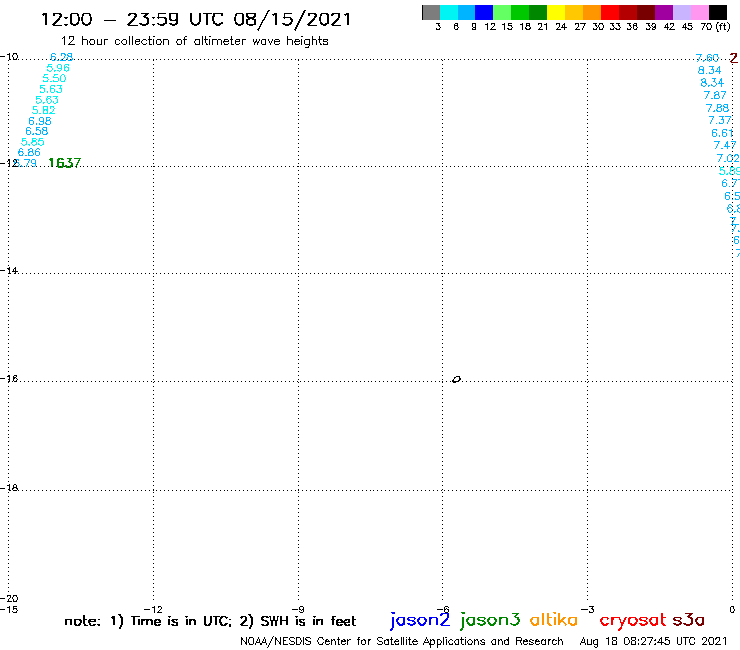Click the wave height value 5.96

tap(58, 68)
